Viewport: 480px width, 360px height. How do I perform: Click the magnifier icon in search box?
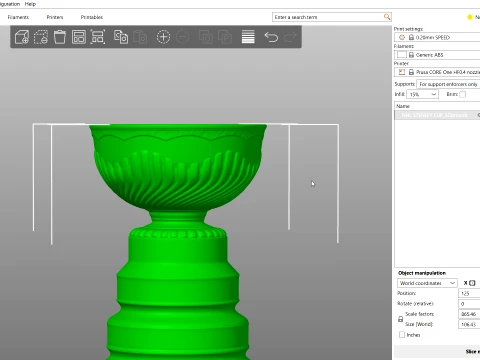387,17
